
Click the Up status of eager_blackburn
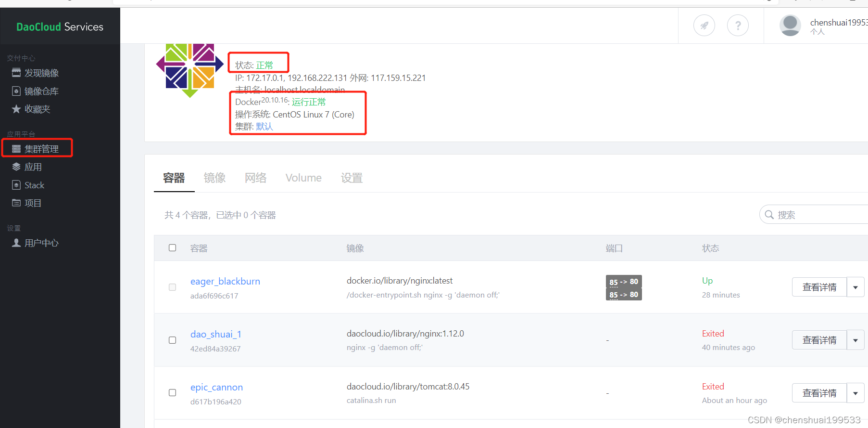click(707, 281)
